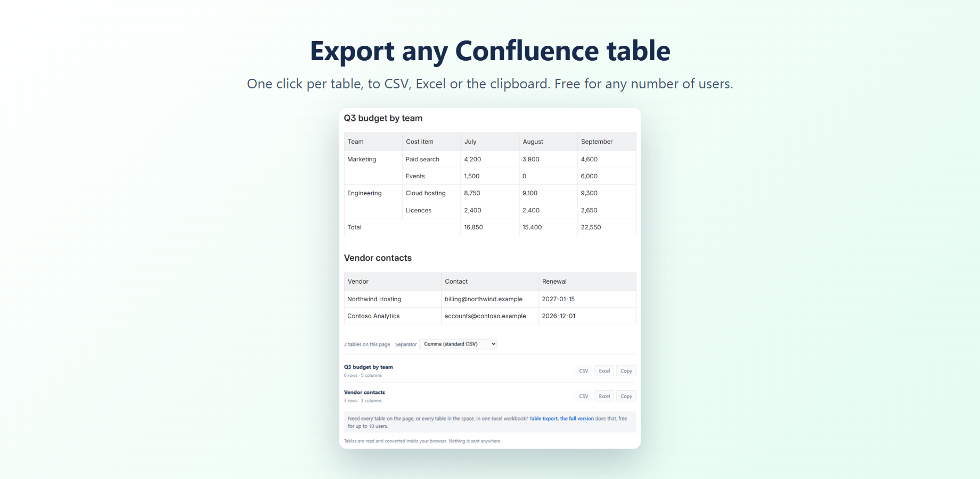This screenshot has height=479, width=980.
Task: Click the "Licences" cell
Action: pyautogui.click(x=431, y=210)
